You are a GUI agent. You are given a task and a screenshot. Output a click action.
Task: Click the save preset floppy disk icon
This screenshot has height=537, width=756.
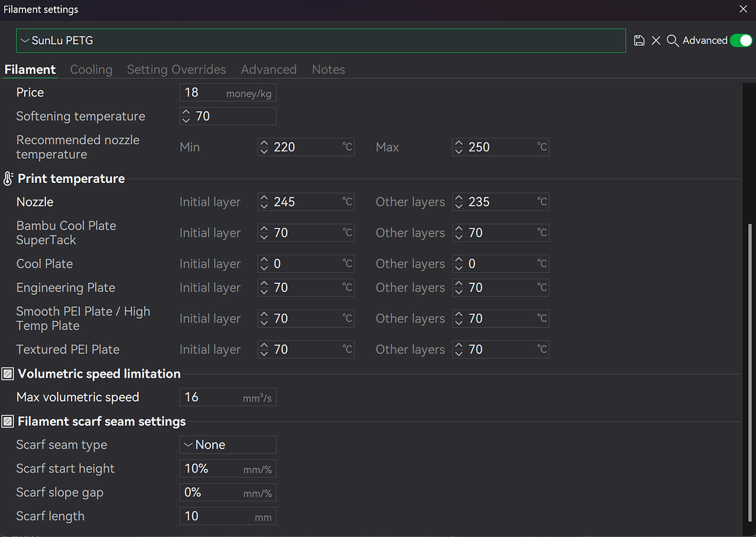[639, 40]
